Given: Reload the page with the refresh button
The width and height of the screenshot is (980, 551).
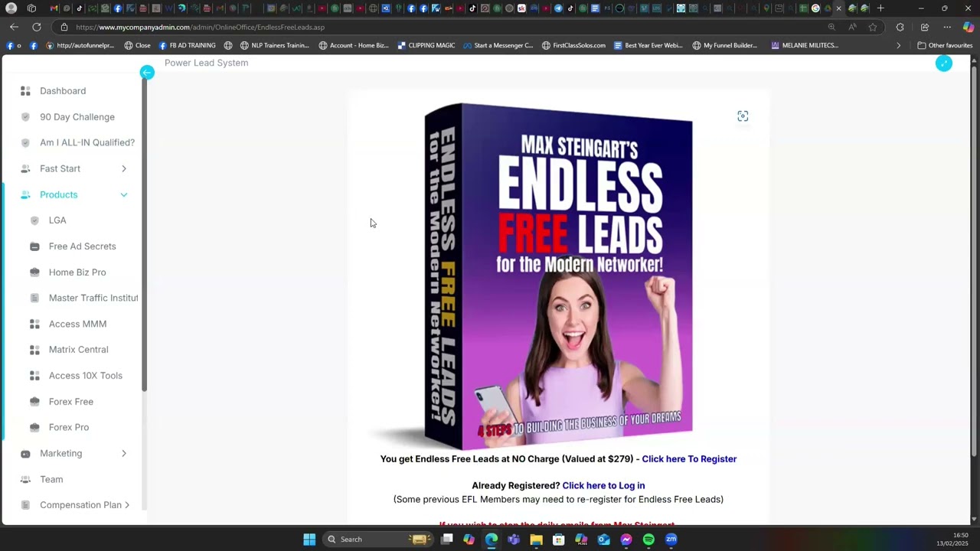Looking at the screenshot, I should tap(36, 27).
